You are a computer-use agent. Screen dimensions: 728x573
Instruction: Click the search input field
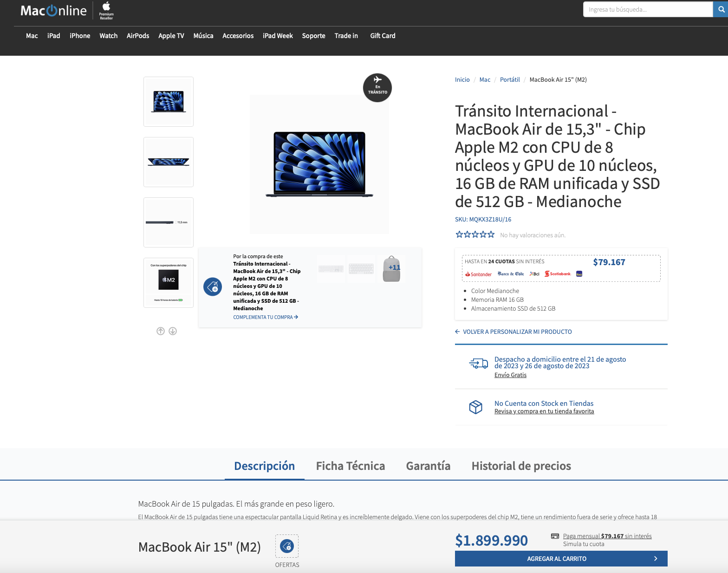[x=648, y=9]
